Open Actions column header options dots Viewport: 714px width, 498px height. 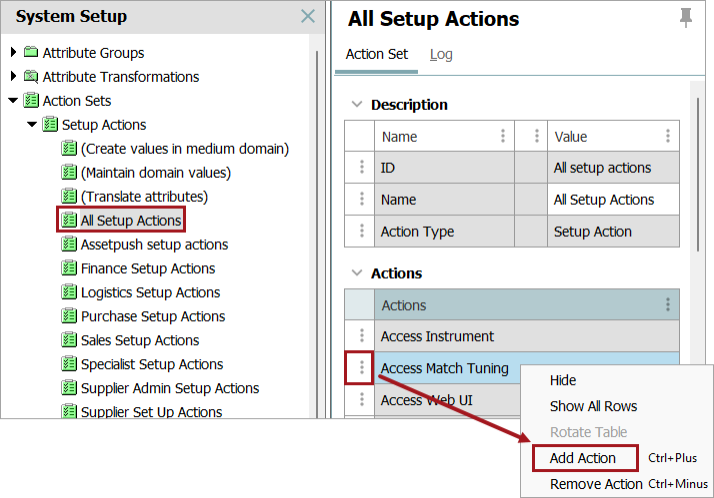click(668, 305)
